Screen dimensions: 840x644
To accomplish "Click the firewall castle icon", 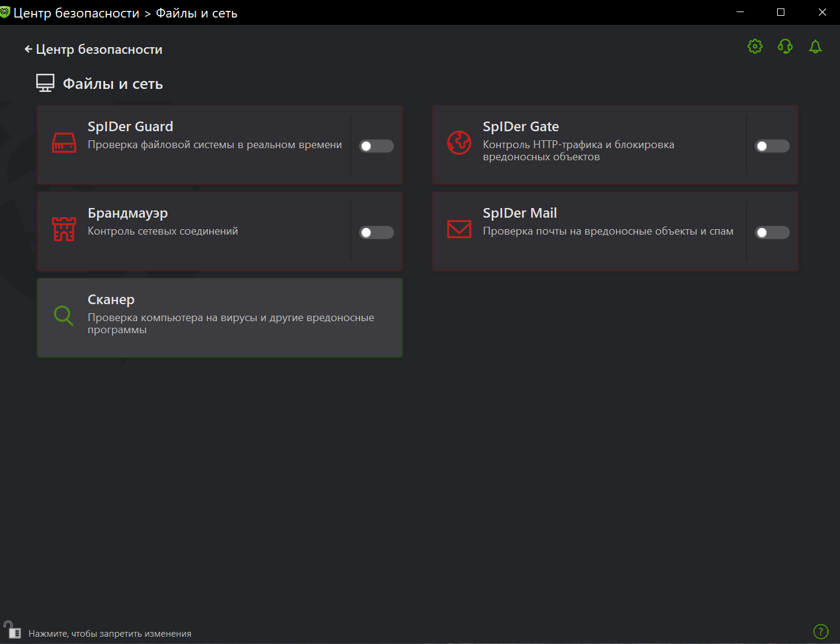I will (x=63, y=229).
